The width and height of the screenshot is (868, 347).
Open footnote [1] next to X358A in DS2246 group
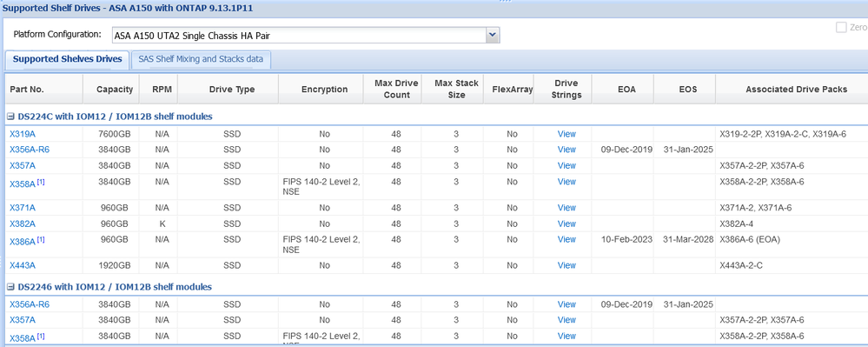click(x=41, y=336)
